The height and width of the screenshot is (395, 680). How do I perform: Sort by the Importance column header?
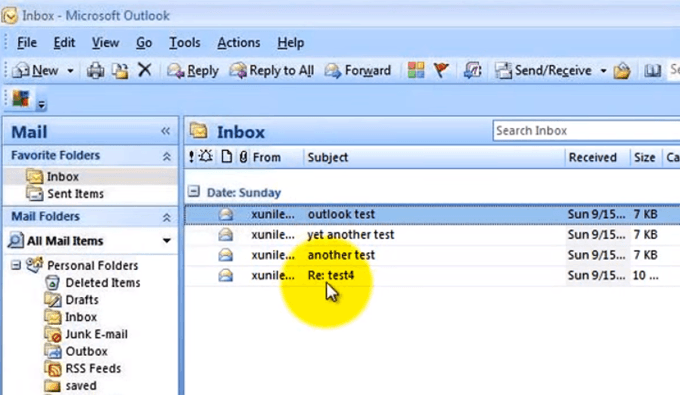pos(191,157)
